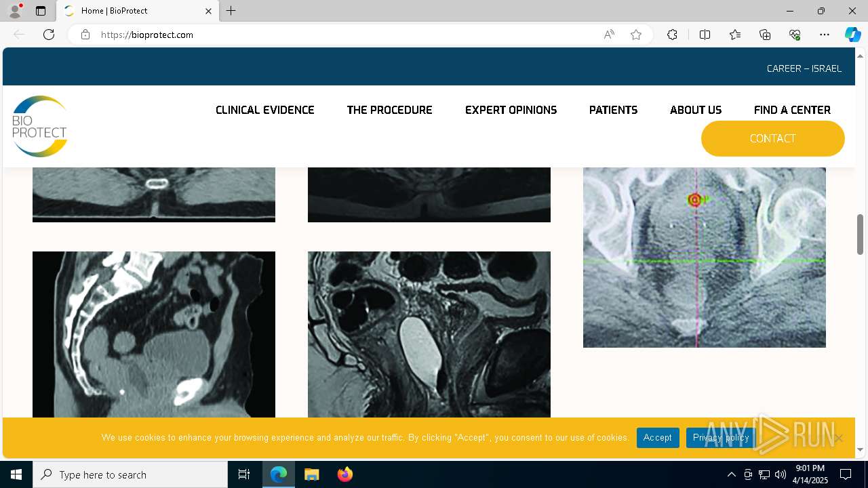Open the CLINICAL EVIDENCE menu
Screen dimensions: 868x488
point(265,110)
